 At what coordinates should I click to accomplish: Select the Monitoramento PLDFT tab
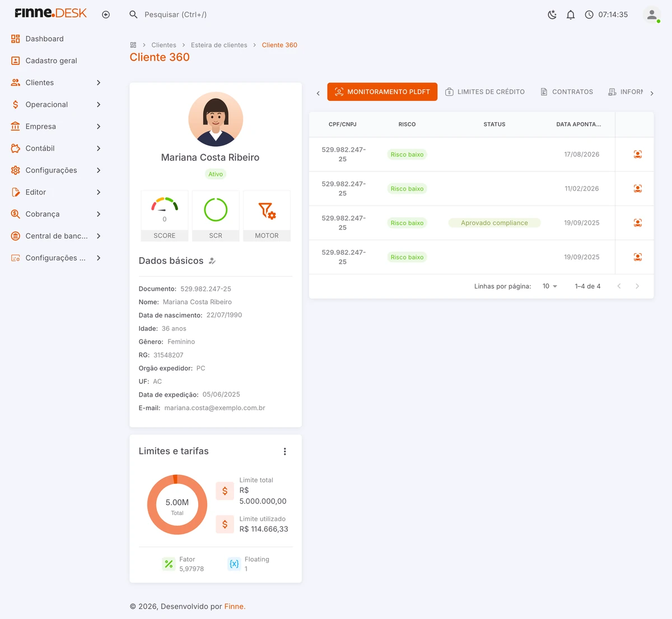(x=382, y=92)
